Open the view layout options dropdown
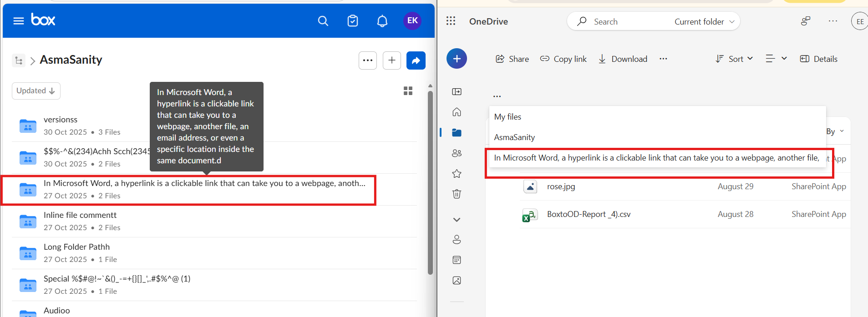The height and width of the screenshot is (317, 868). [776, 59]
